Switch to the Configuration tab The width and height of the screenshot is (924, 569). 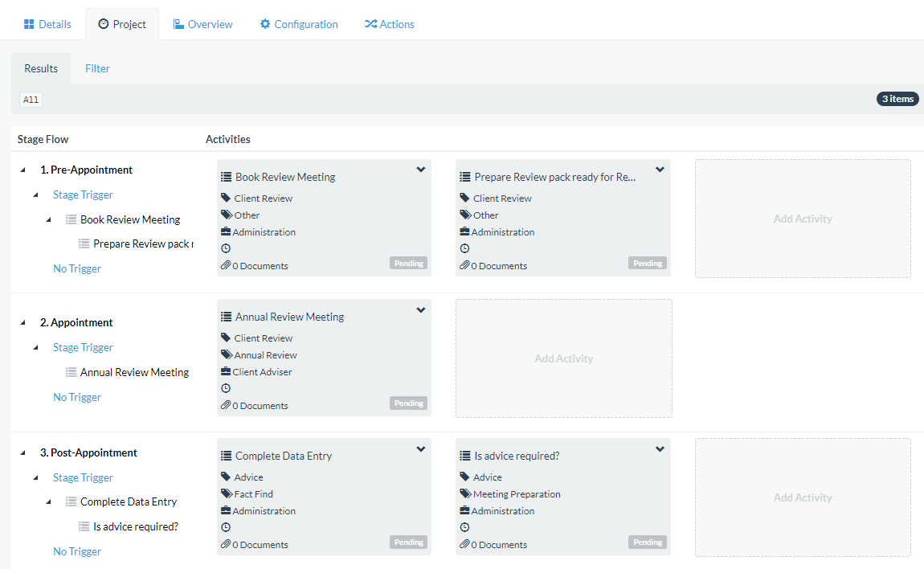point(298,24)
